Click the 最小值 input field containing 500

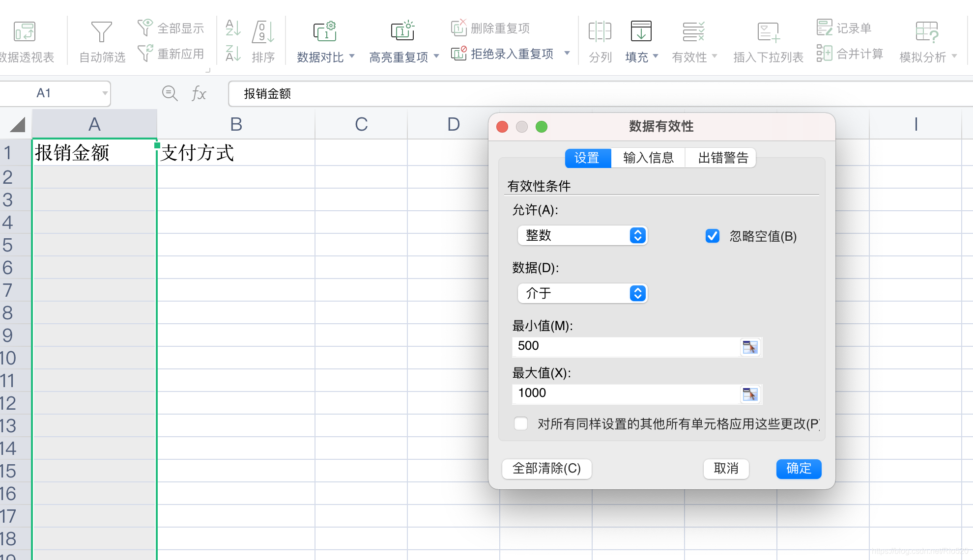[626, 347]
